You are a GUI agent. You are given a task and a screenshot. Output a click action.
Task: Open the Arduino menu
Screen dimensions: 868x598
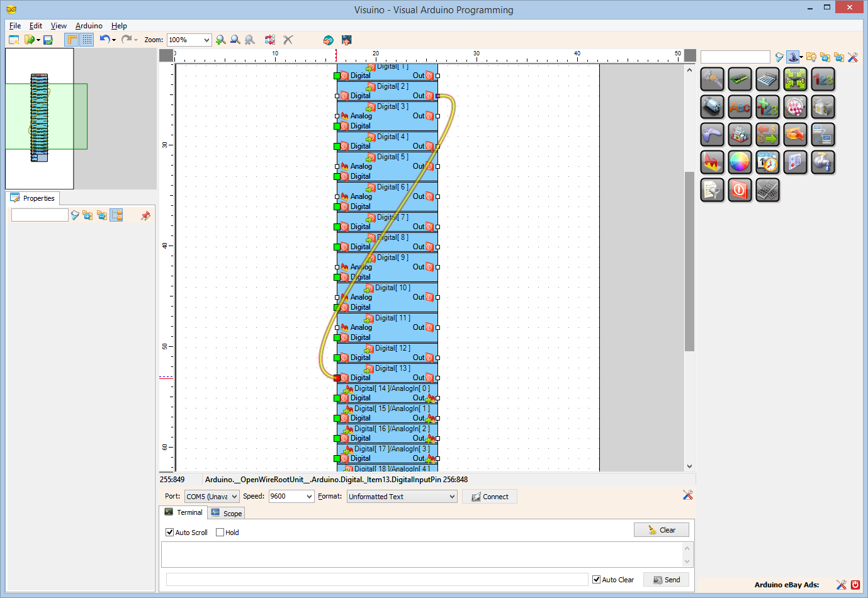pyautogui.click(x=89, y=26)
